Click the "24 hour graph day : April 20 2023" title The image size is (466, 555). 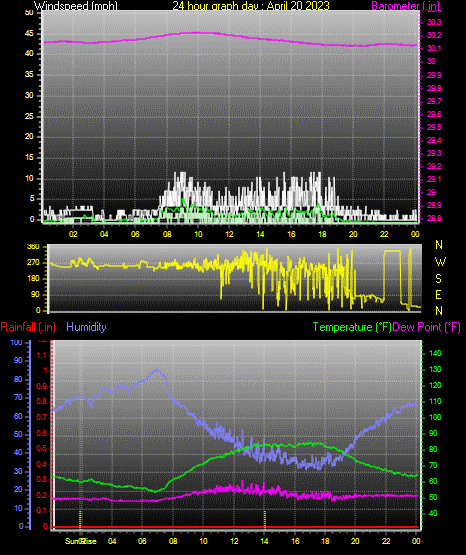tap(251, 6)
